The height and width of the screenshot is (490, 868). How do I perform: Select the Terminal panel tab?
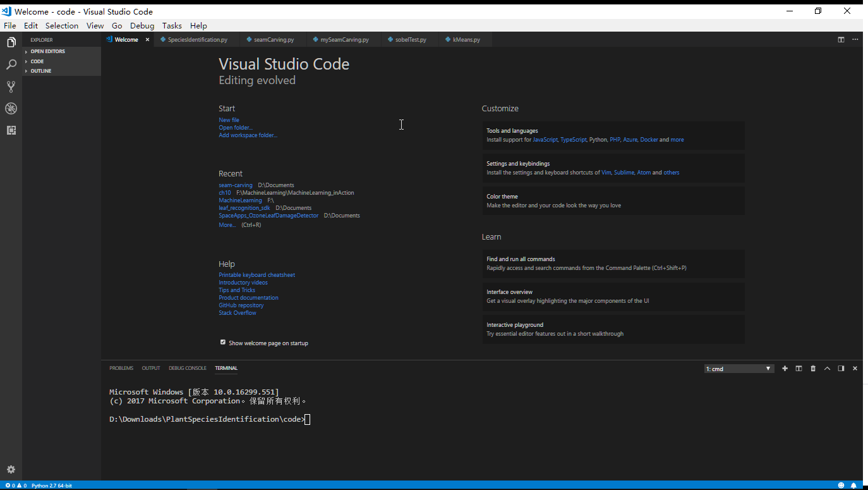[x=226, y=368]
